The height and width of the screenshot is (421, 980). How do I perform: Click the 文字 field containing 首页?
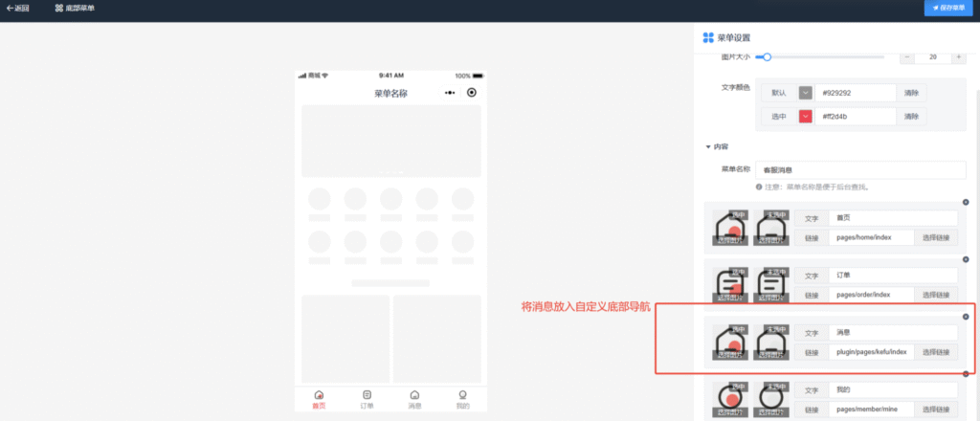893,218
